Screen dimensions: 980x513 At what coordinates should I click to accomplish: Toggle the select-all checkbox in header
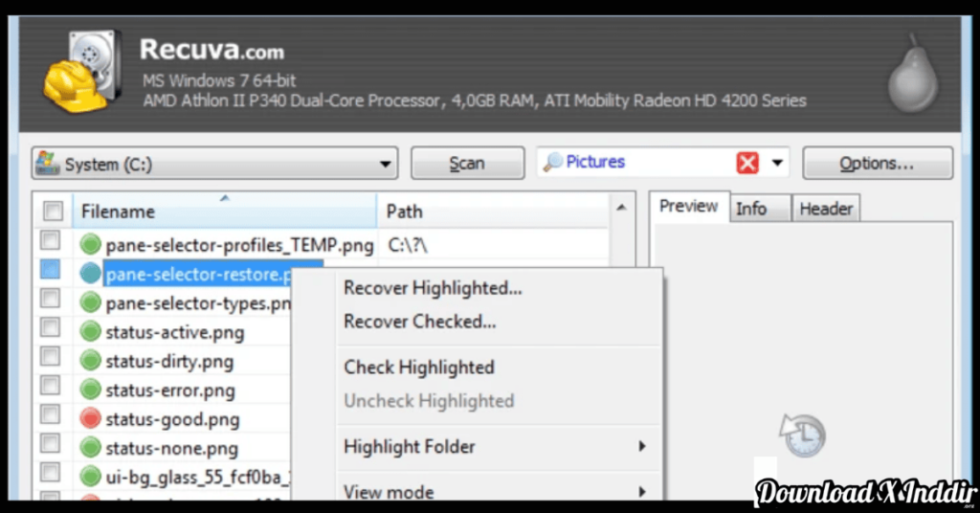point(54,212)
